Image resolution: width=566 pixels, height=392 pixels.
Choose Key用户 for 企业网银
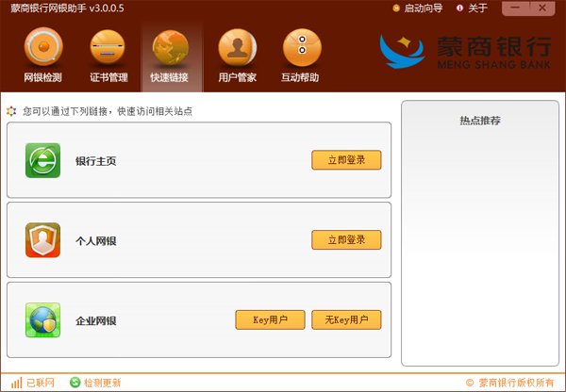[x=270, y=319]
